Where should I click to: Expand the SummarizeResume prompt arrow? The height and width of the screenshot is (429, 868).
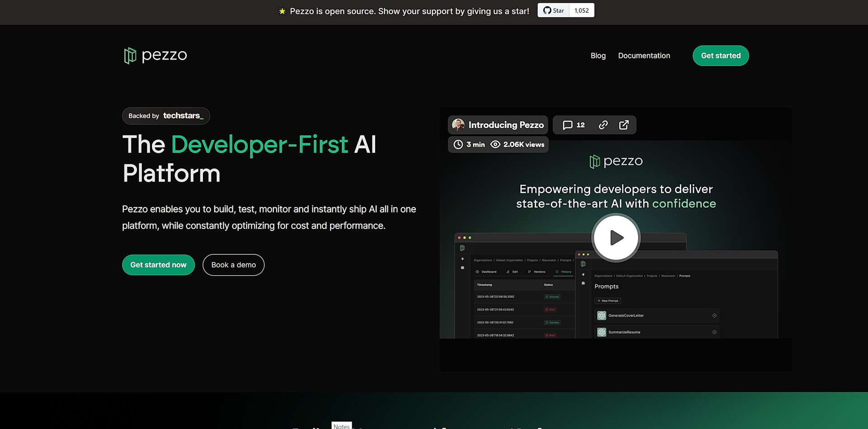point(714,332)
